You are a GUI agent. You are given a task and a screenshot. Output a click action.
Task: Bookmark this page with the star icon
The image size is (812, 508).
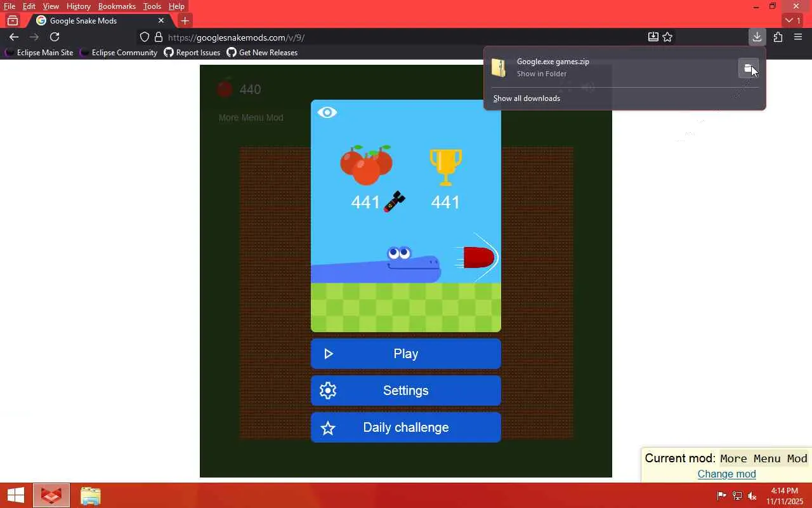667,37
